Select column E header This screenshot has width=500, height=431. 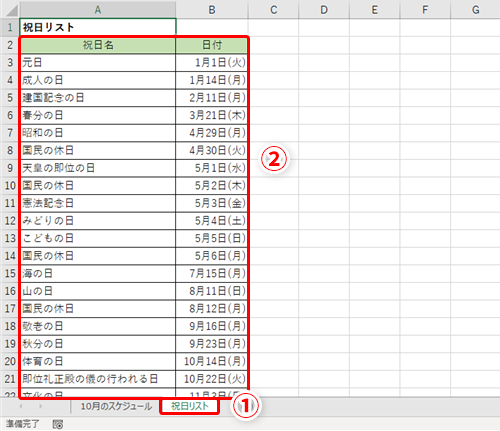(375, 10)
